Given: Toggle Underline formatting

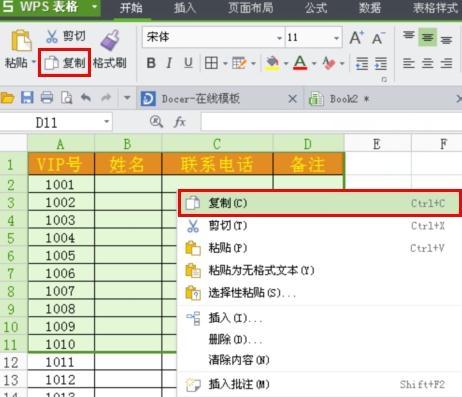Looking at the screenshot, I should tap(188, 63).
